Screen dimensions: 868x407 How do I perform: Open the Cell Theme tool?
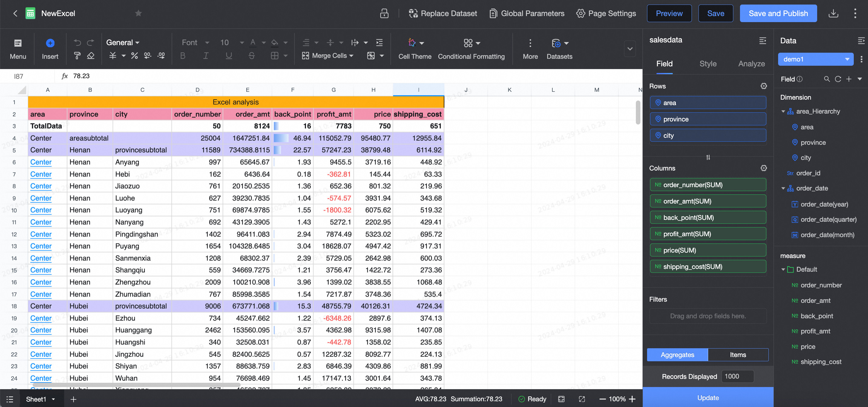415,48
